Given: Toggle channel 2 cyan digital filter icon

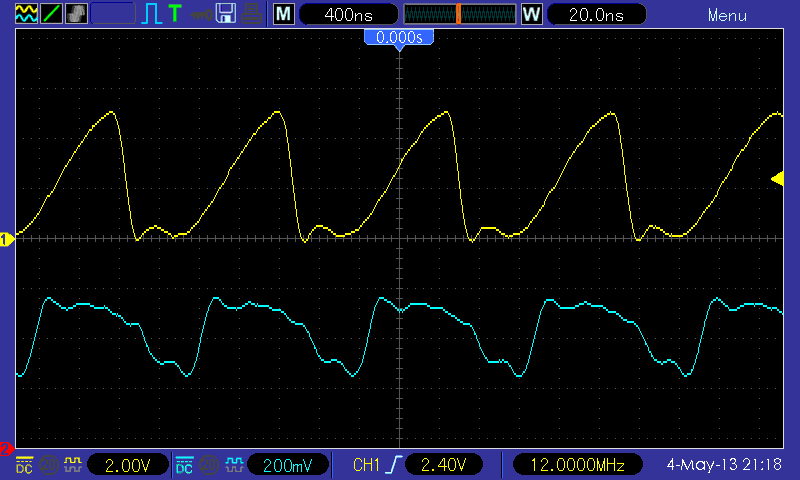Looking at the screenshot, I should coord(234,465).
